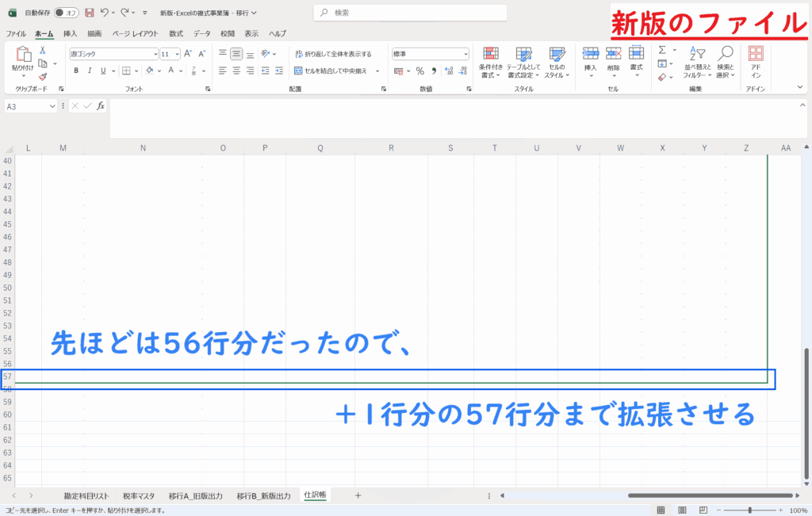Open the 挿入 ribbon tab
This screenshot has width=812, height=516.
70,33
